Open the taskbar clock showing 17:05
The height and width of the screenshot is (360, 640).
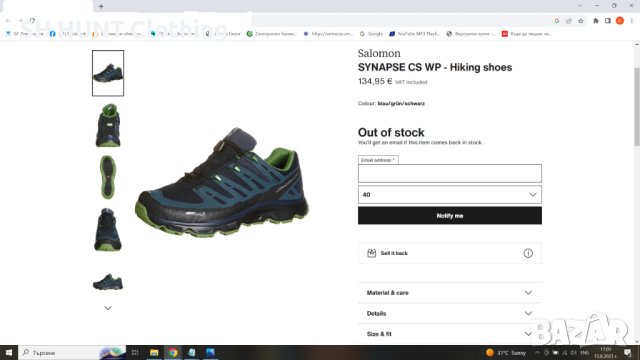coord(605,353)
